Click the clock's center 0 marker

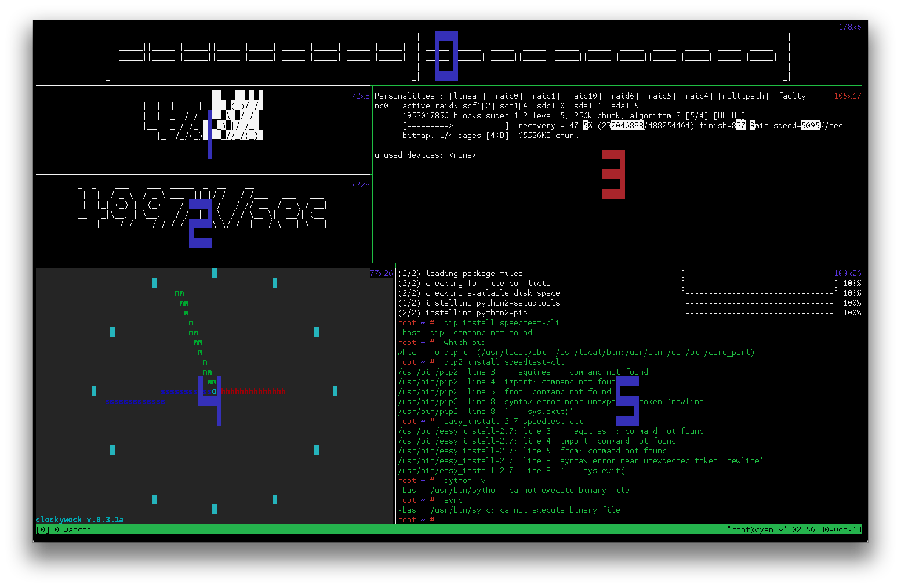pos(215,391)
